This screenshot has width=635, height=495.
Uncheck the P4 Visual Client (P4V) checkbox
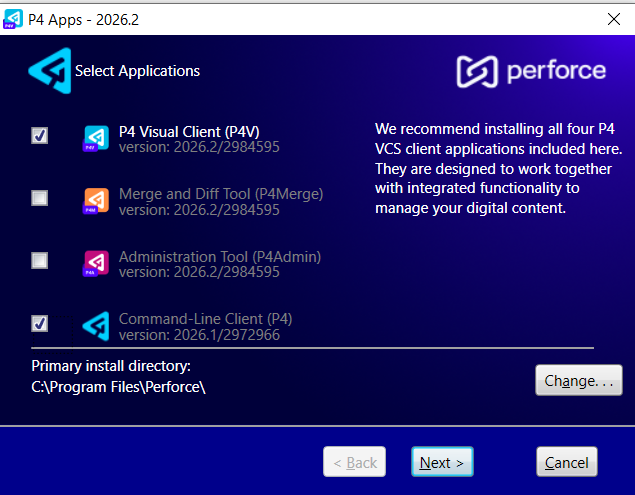coord(40,135)
